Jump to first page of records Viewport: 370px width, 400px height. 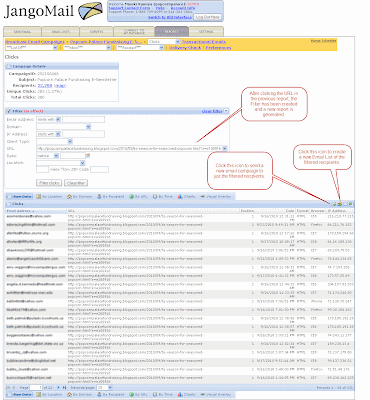coord(9,388)
